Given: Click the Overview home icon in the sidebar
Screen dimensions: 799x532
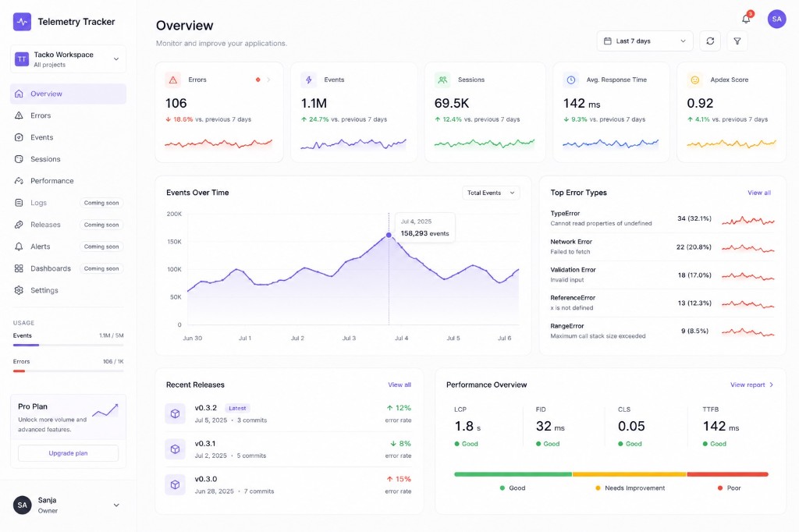Looking at the screenshot, I should (19, 94).
